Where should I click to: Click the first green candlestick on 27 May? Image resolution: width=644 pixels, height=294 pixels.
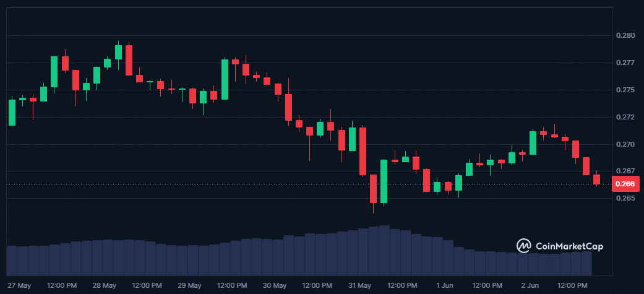tap(12, 112)
